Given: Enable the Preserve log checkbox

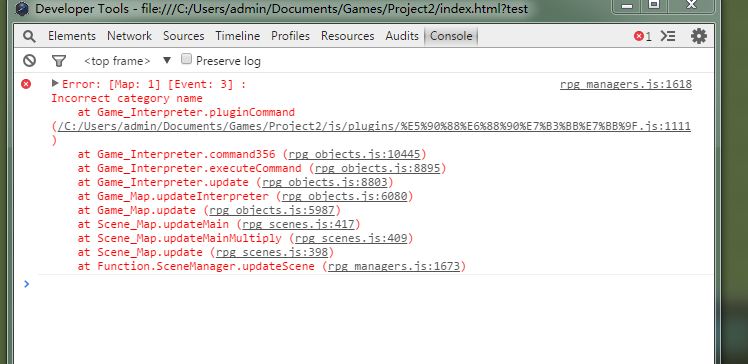Looking at the screenshot, I should (x=187, y=59).
